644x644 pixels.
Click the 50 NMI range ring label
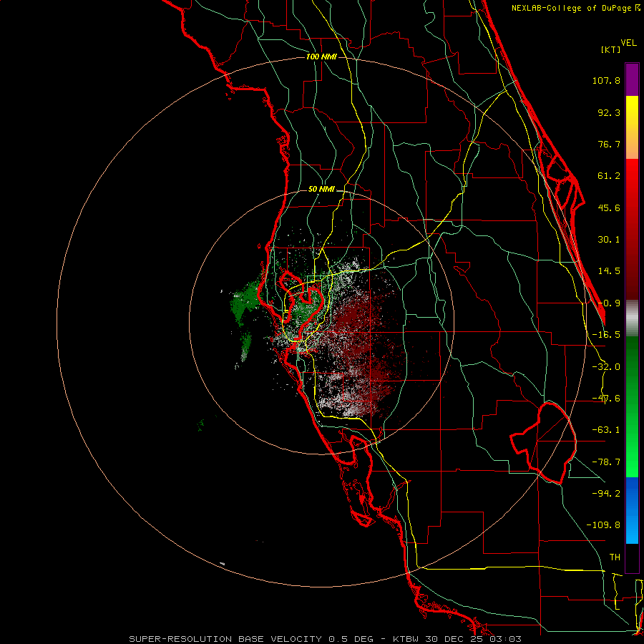321,190
